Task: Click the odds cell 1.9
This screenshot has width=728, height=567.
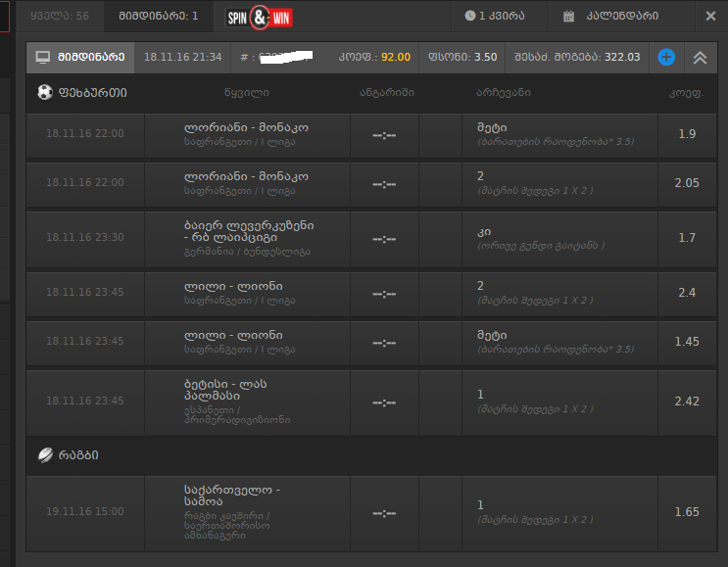Action: [x=687, y=134]
